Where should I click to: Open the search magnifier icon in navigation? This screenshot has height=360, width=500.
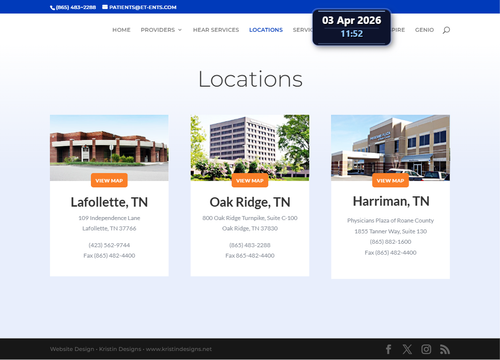click(446, 30)
